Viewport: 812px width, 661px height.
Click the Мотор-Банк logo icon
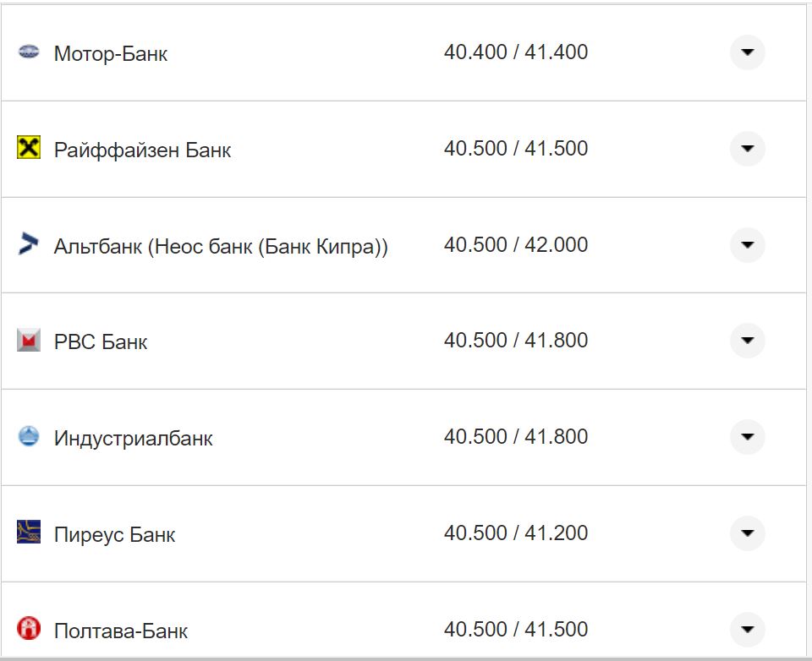pyautogui.click(x=29, y=52)
